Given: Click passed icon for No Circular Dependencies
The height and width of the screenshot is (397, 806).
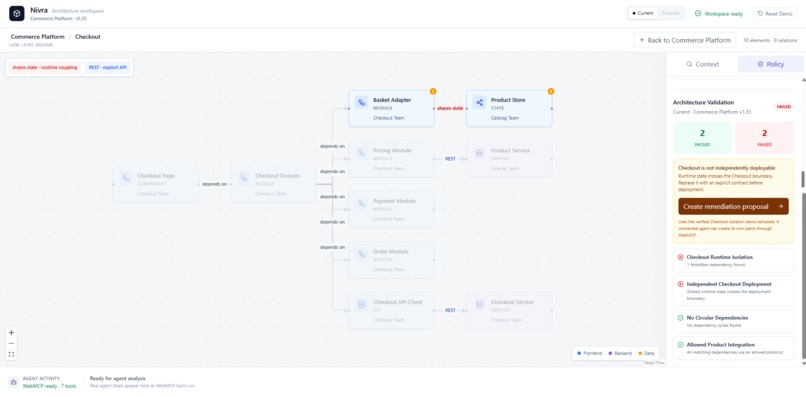Looking at the screenshot, I should pyautogui.click(x=681, y=318).
